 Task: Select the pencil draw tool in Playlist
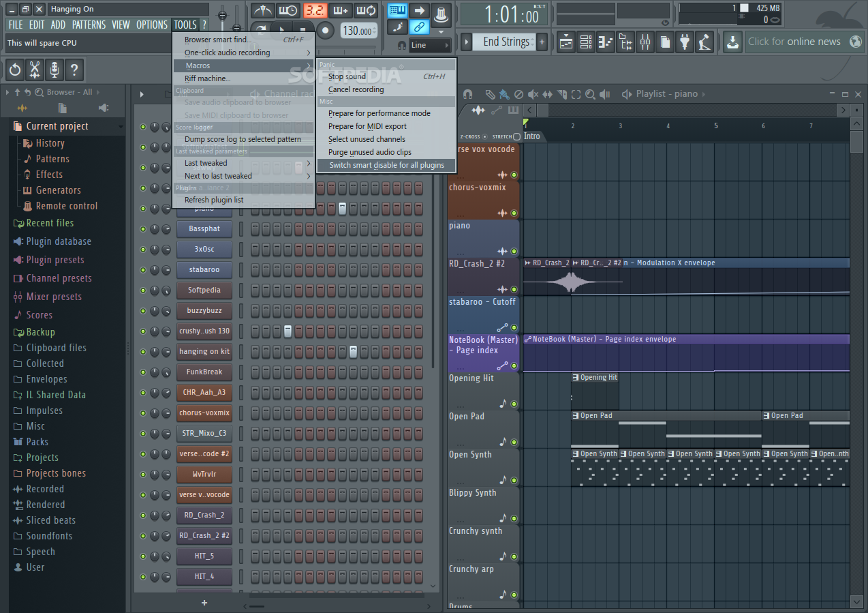point(490,94)
